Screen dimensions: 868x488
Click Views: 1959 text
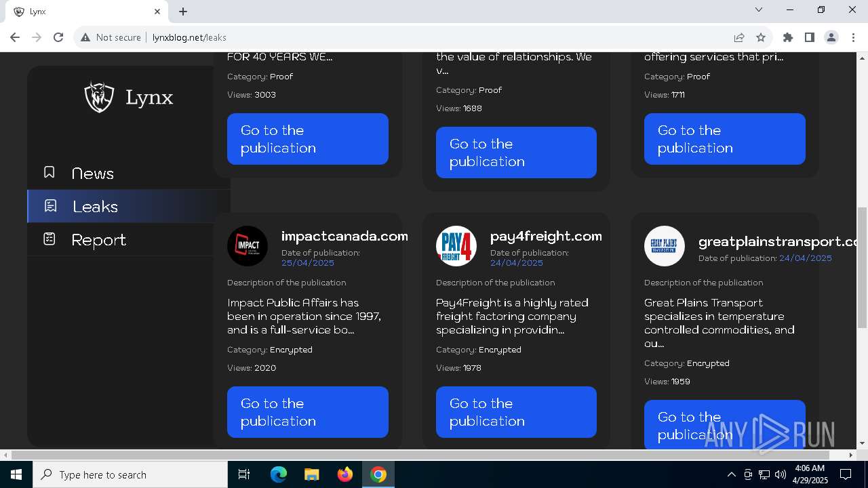[667, 382]
